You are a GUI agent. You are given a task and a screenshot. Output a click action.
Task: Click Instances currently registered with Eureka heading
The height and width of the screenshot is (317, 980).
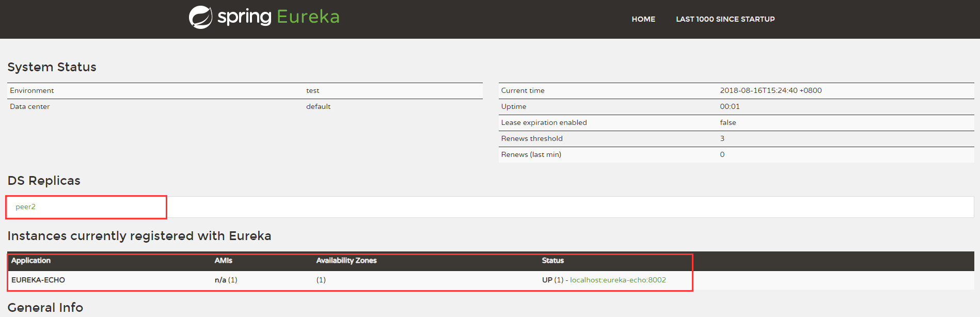click(139, 236)
